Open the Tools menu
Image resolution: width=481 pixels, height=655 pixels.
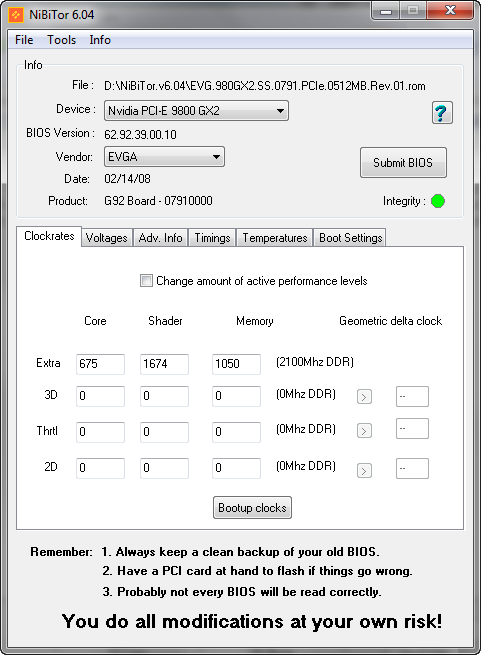61,40
